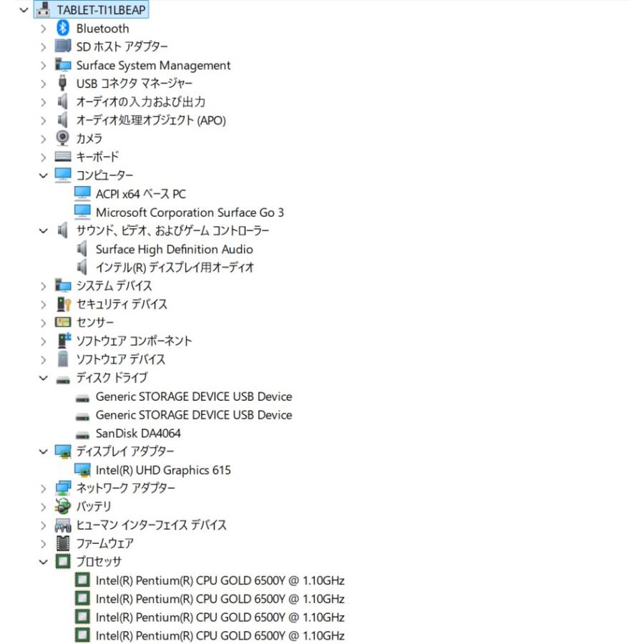Click the USB コネクタ マネージャー plug icon
This screenshot has height=644, width=644.
[x=62, y=83]
